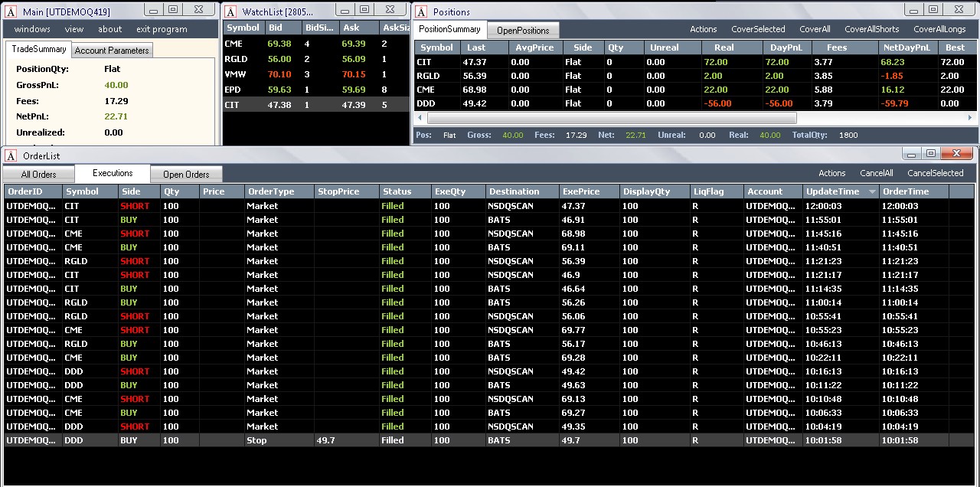980x487 pixels.
Task: Switch to the OpenPositions tab
Action: (523, 30)
